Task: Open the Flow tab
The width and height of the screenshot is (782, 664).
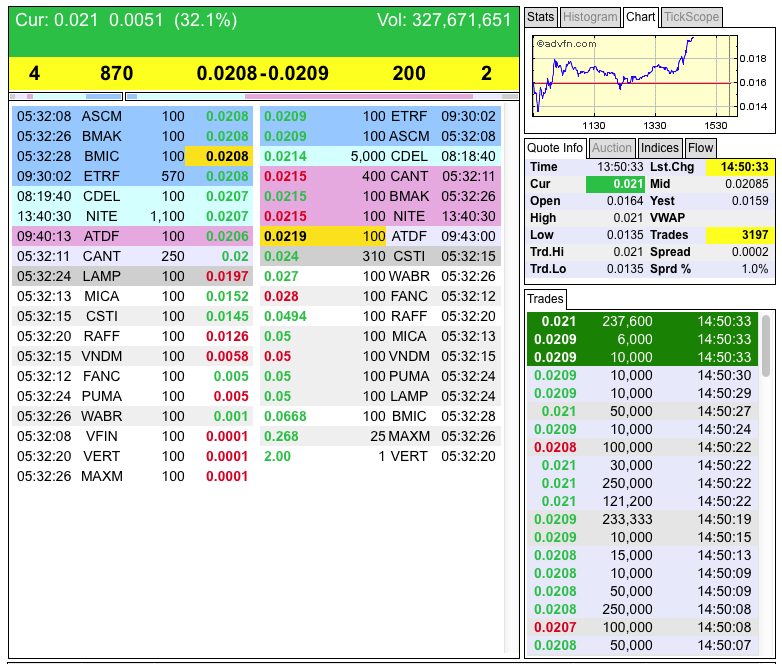Action: point(700,148)
